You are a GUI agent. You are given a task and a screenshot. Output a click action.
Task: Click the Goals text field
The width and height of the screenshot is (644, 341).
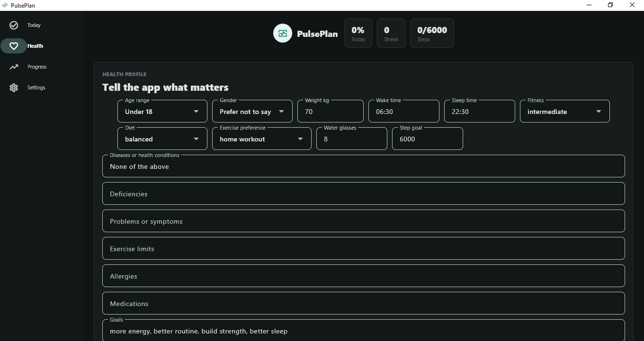(364, 330)
